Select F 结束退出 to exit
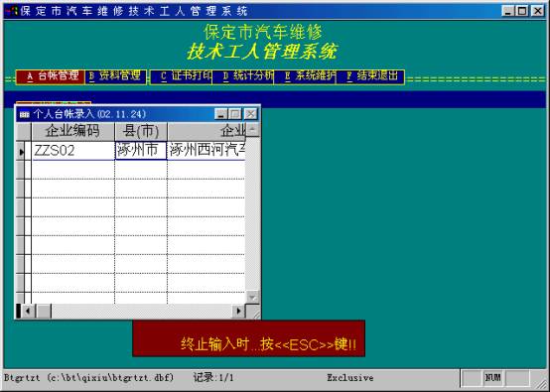Image resolution: width=550 pixels, height=392 pixels. (x=370, y=77)
